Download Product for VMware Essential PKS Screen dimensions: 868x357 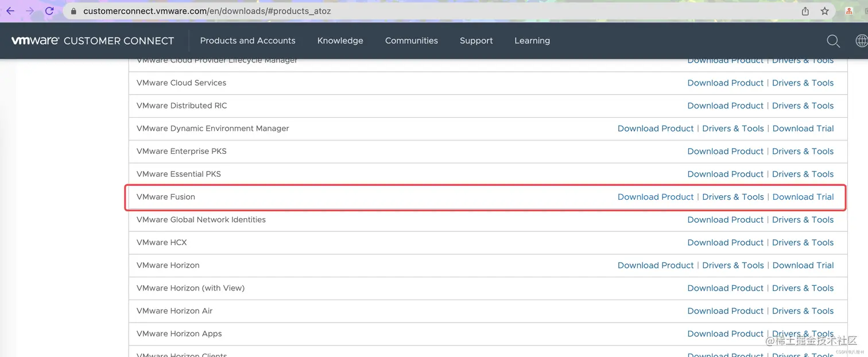[726, 174]
